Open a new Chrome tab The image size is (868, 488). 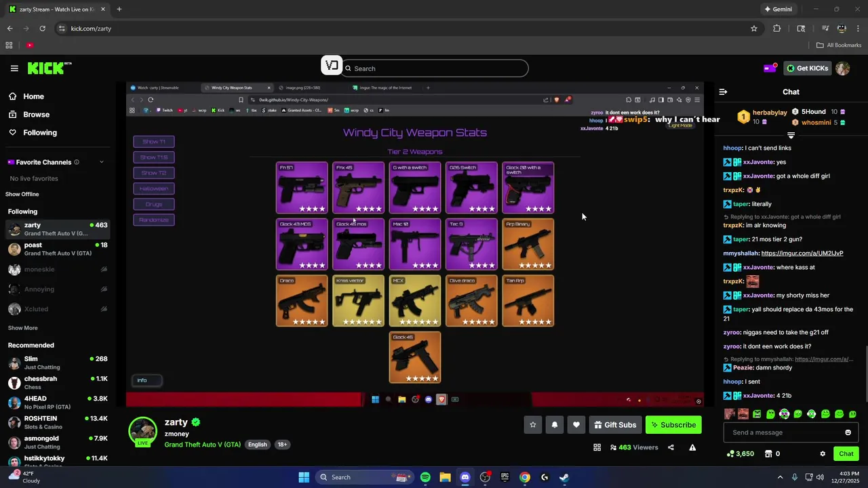119,9
